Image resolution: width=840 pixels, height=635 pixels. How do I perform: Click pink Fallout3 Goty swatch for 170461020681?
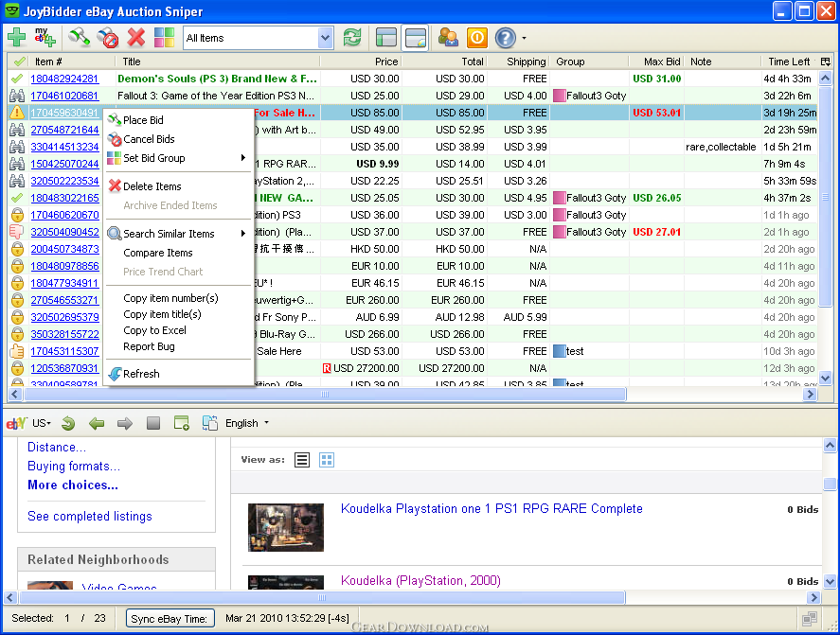click(x=560, y=96)
